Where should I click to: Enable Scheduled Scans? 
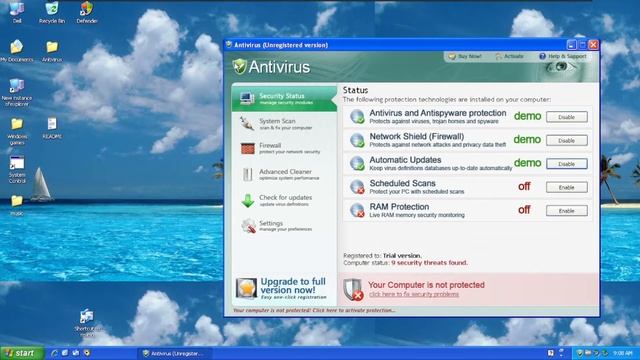click(567, 187)
